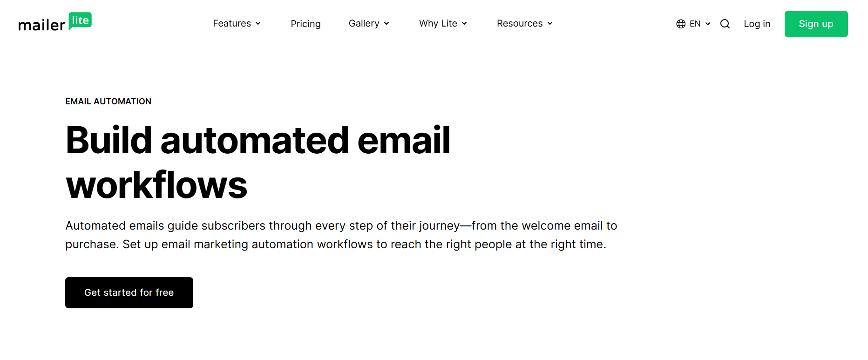868x360 pixels.
Task: Click the chevron next to EN
Action: pyautogui.click(x=707, y=23)
